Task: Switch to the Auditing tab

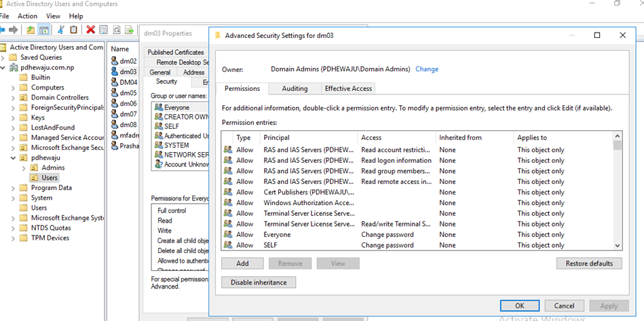Action: coord(295,88)
